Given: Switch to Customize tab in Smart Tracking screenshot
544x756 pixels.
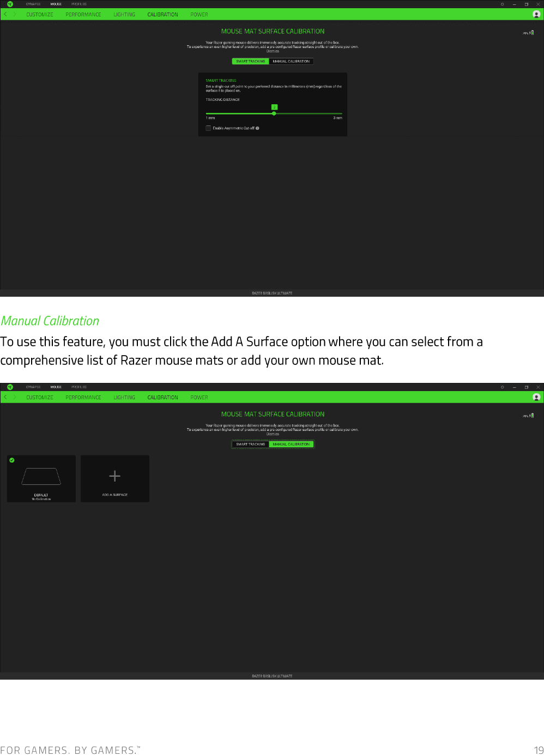Looking at the screenshot, I should (x=40, y=15).
